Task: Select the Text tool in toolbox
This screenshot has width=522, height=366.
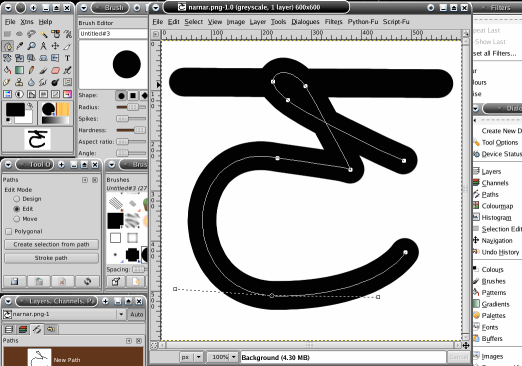Action: [x=67, y=58]
